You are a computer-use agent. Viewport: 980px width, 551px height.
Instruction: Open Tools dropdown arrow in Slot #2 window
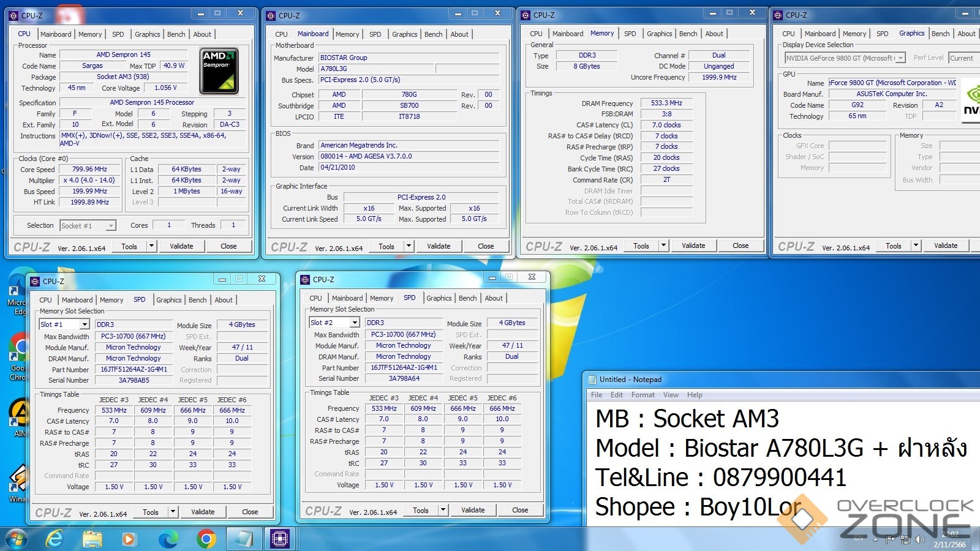[x=443, y=510]
